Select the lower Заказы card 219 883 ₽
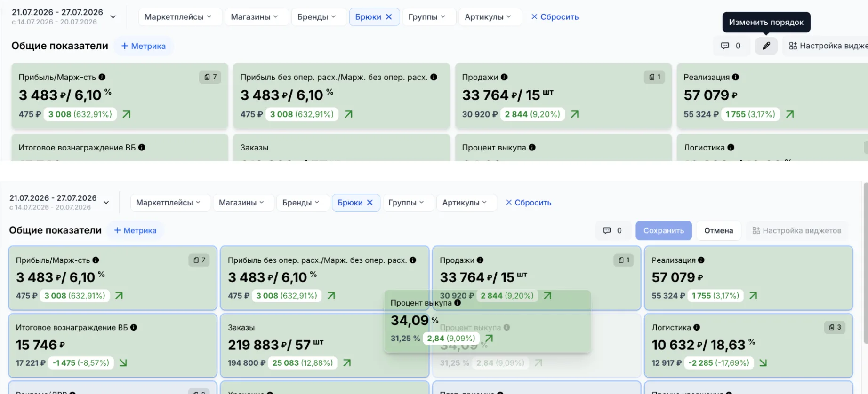The height and width of the screenshot is (394, 868). (x=324, y=345)
